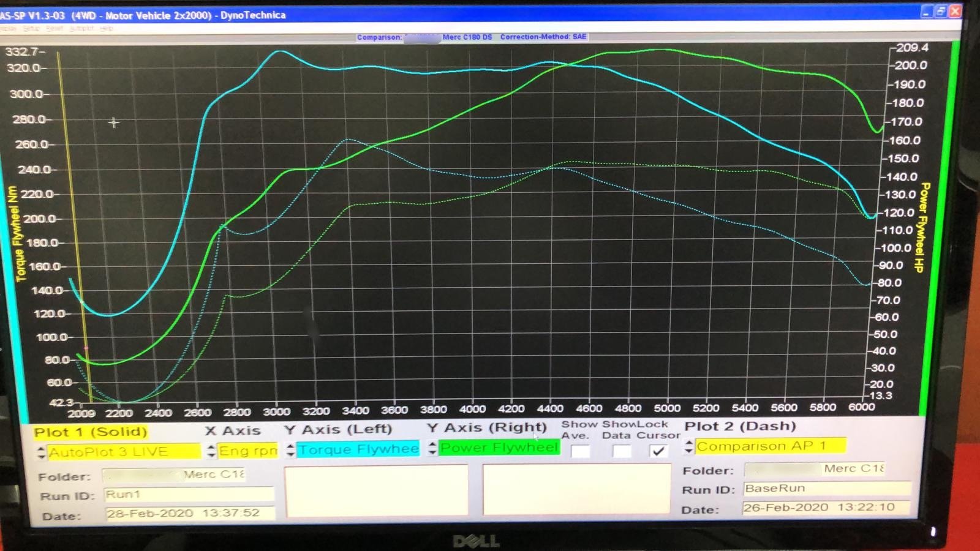Enable the Show Data checkbox
Viewport: 980px width, 551px height.
(x=622, y=452)
